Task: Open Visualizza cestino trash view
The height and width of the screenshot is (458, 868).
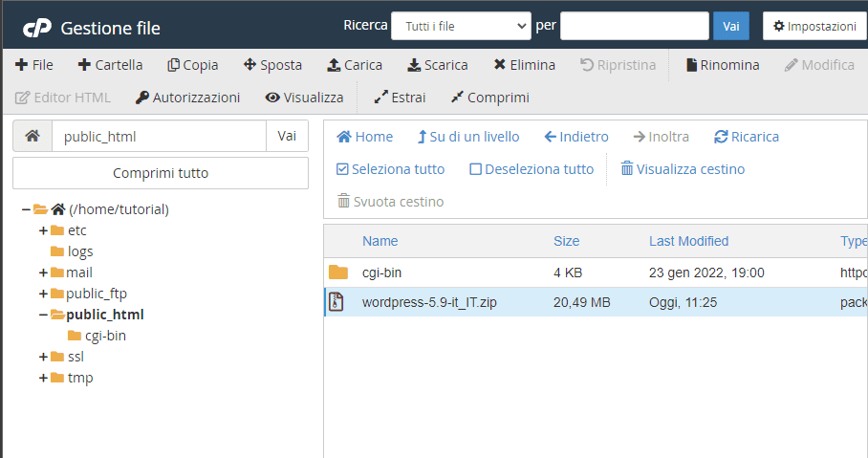Action: pyautogui.click(x=683, y=169)
